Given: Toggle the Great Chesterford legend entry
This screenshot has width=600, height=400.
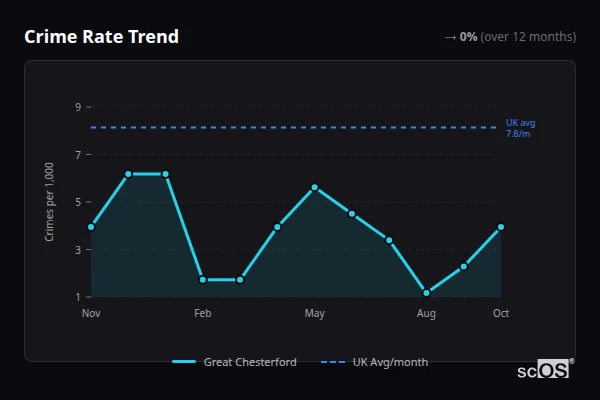Looking at the screenshot, I should pyautogui.click(x=234, y=362).
